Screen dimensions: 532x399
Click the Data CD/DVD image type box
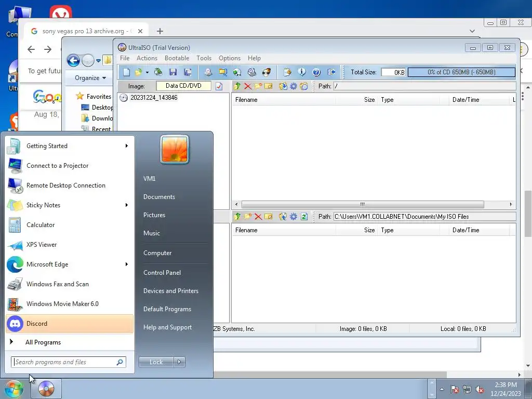pos(183,86)
